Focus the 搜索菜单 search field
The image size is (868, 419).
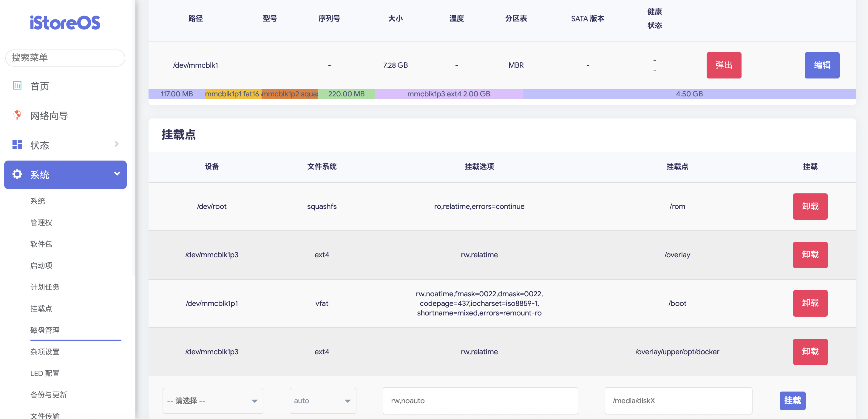(x=65, y=58)
